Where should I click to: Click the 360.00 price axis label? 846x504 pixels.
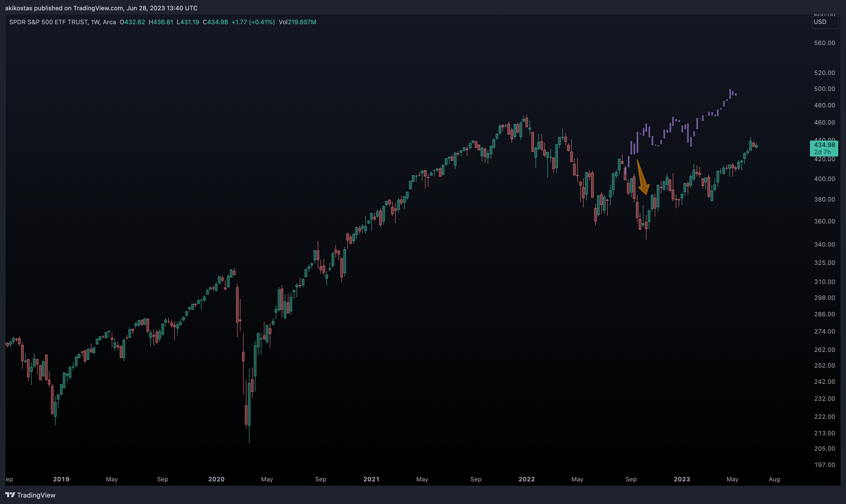pyautogui.click(x=824, y=221)
